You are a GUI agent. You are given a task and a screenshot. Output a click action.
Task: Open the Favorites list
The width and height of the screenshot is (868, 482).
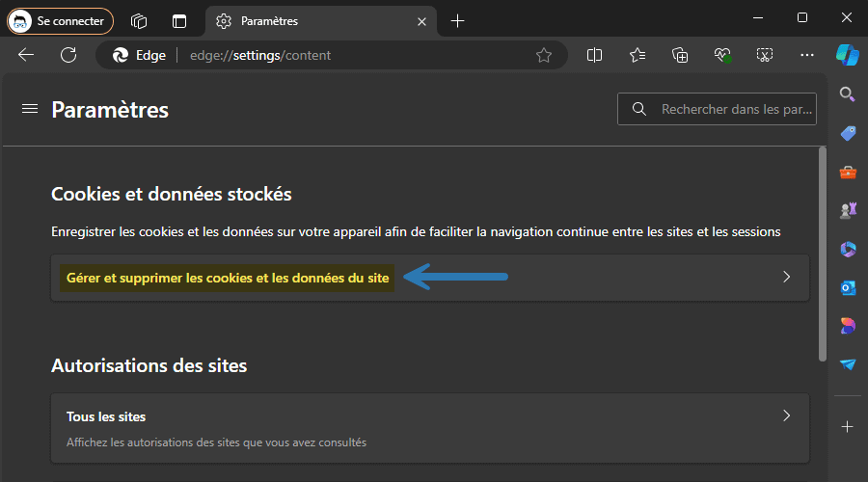(637, 55)
